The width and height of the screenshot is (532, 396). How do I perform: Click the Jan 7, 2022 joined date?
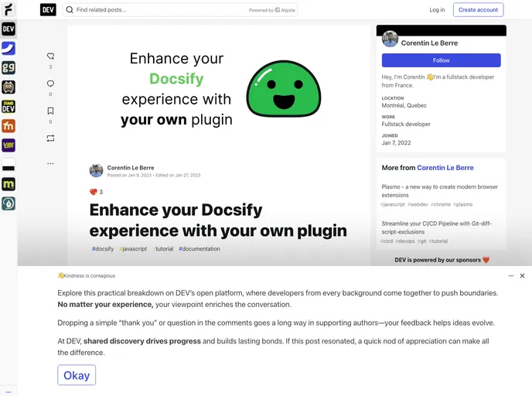click(396, 143)
